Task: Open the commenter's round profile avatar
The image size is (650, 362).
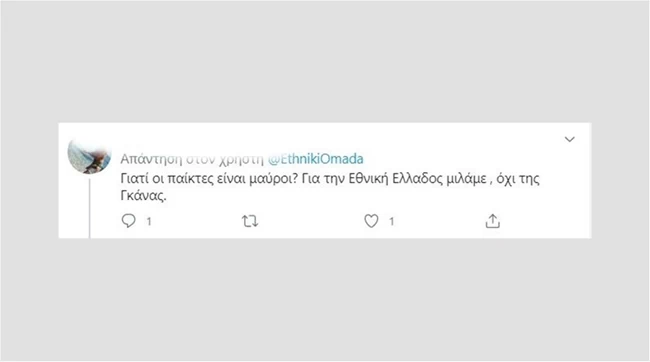Action: (89, 158)
